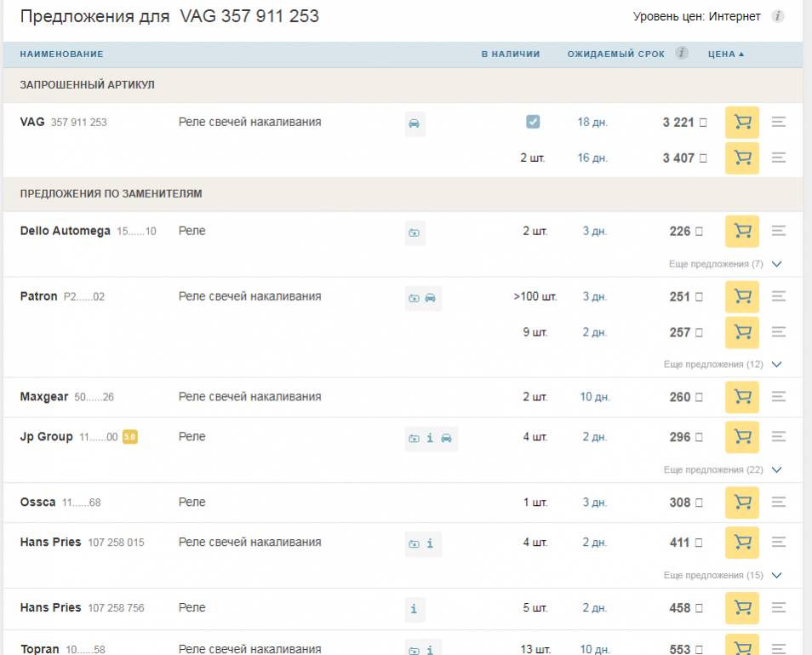Expand 15 more offers for Hans Pries
The height and width of the screenshot is (655, 812).
[x=722, y=576]
